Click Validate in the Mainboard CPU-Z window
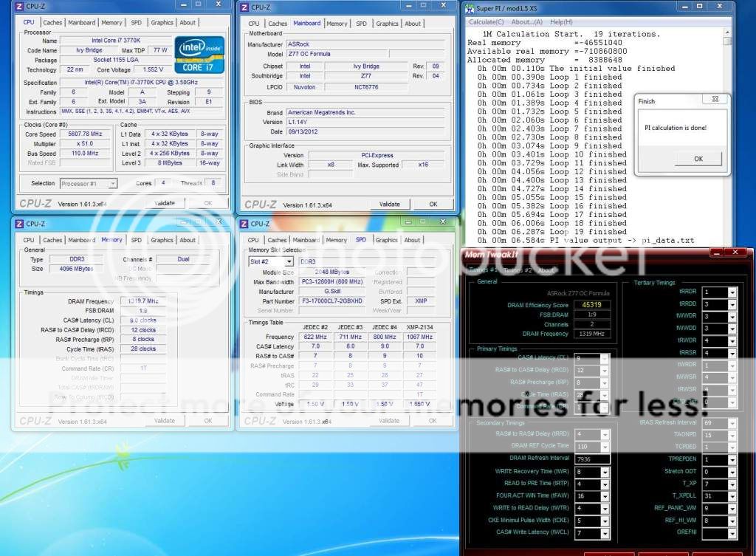 pyautogui.click(x=389, y=205)
